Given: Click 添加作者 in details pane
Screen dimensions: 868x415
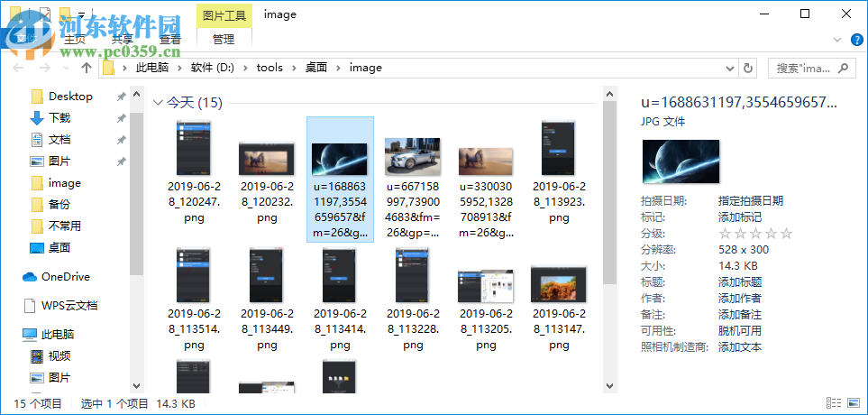Looking at the screenshot, I should pos(740,298).
